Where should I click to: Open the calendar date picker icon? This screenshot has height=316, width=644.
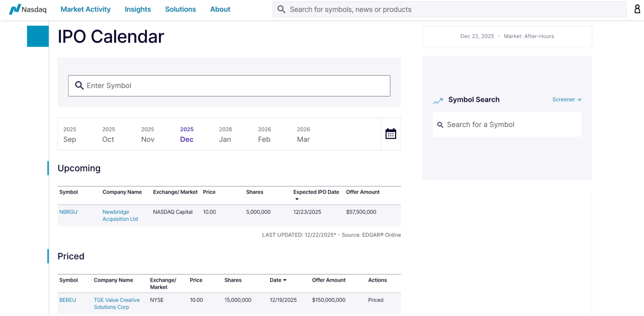pyautogui.click(x=390, y=134)
